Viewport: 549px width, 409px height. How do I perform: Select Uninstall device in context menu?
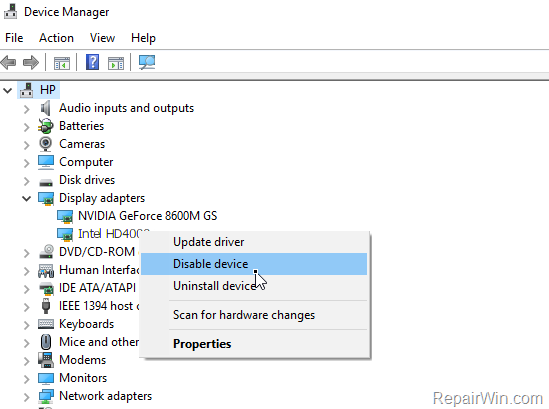214,286
